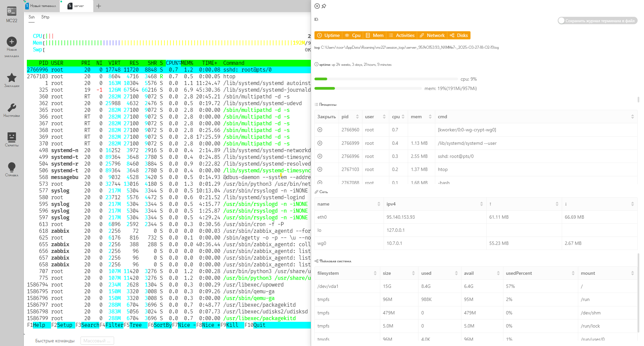Close the monitoring panel with X icon
The image size is (644, 346).
[317, 6]
